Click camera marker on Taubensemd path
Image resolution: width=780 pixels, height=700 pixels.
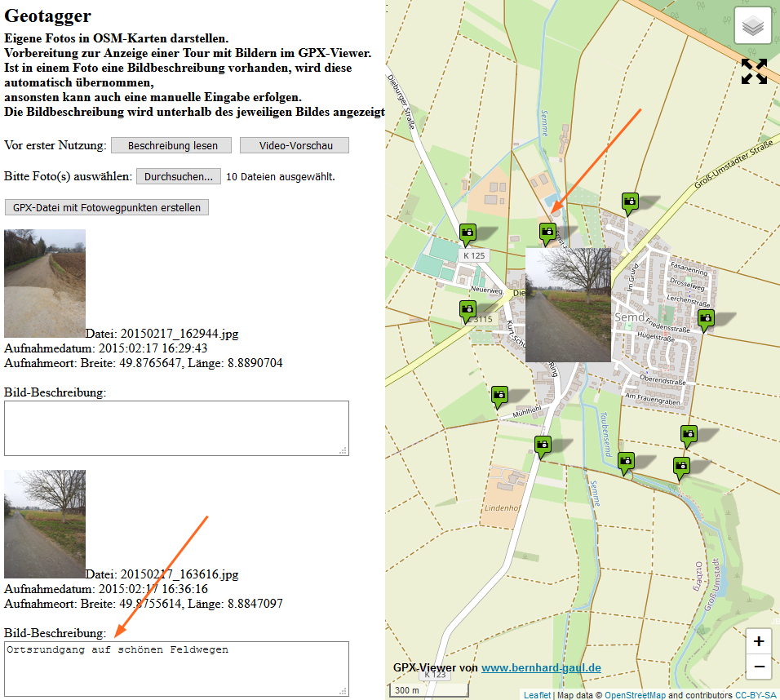626,463
